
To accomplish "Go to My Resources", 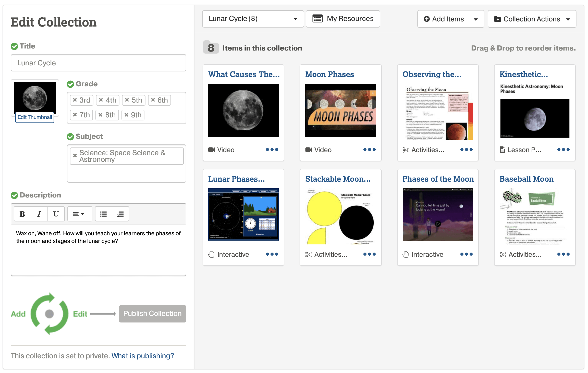I will tap(343, 19).
